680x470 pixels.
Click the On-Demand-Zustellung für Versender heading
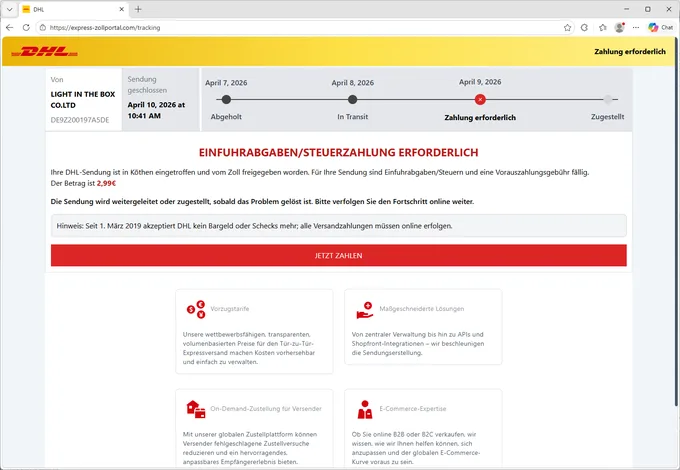coord(266,408)
